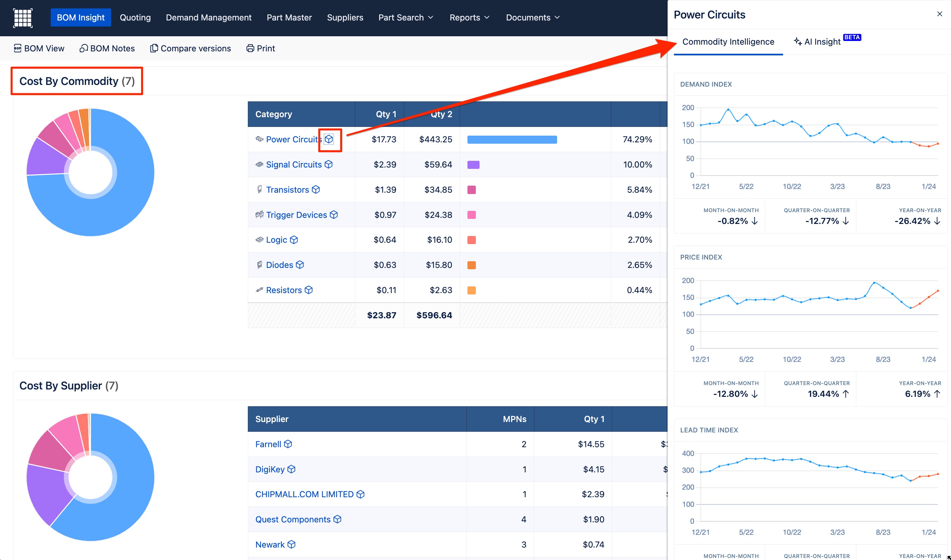951x560 pixels.
Task: Expand the Documents dropdown menu
Action: pyautogui.click(x=533, y=17)
